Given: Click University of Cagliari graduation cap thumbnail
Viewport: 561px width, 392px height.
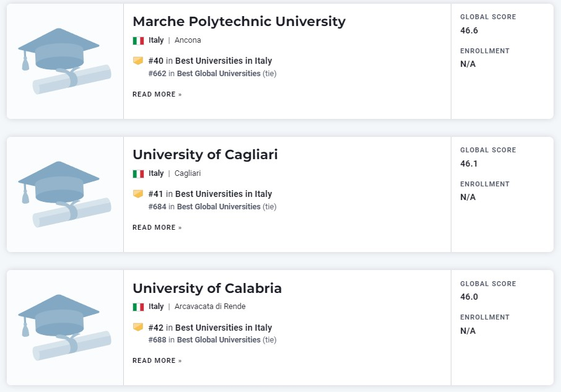Looking at the screenshot, I should (x=65, y=194).
